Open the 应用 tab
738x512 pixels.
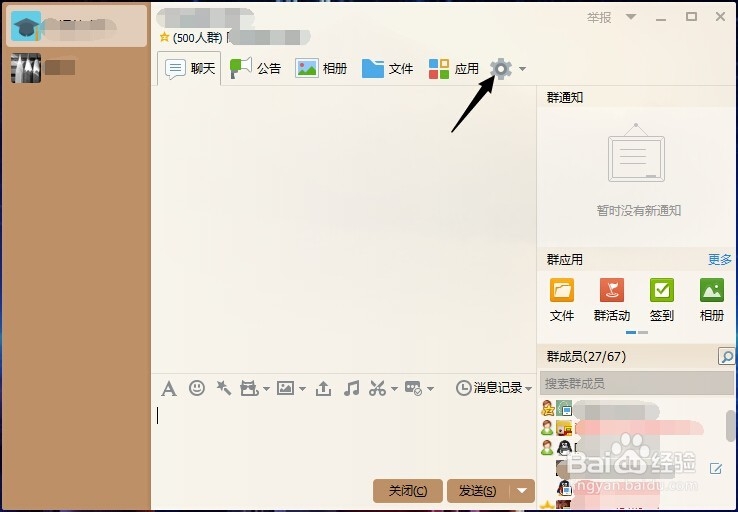454,69
